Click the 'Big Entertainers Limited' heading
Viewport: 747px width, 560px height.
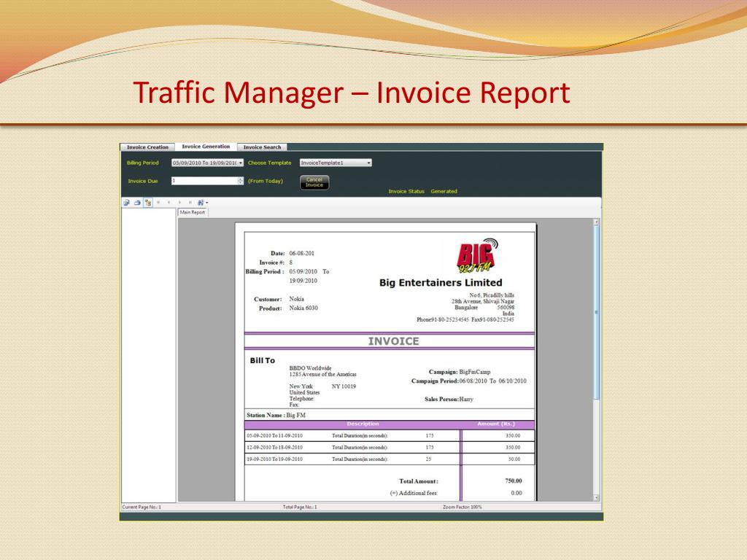coord(441,283)
